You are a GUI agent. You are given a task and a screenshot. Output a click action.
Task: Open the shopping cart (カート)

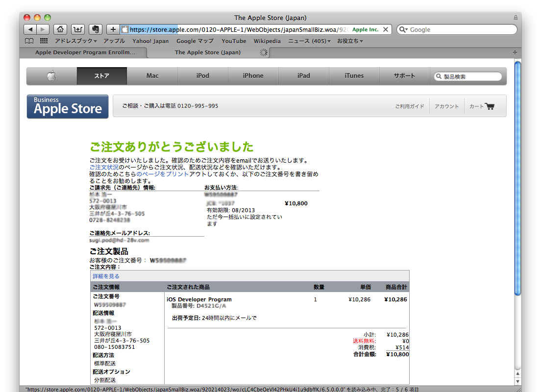(x=482, y=106)
